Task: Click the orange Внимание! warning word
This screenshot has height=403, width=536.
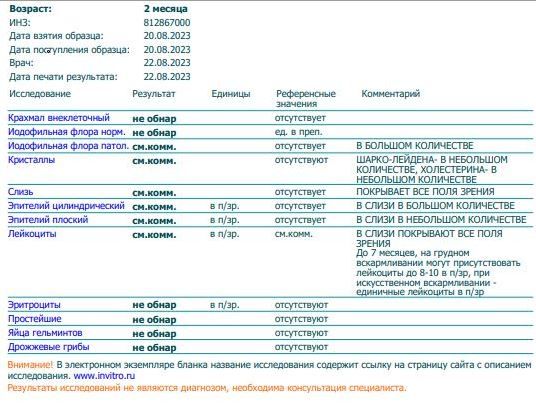Action: (30, 365)
